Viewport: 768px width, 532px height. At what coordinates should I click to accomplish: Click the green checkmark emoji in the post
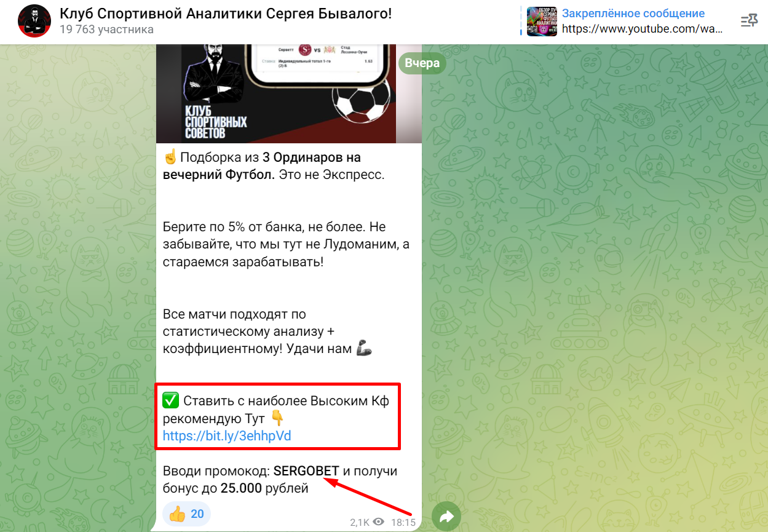(x=170, y=401)
